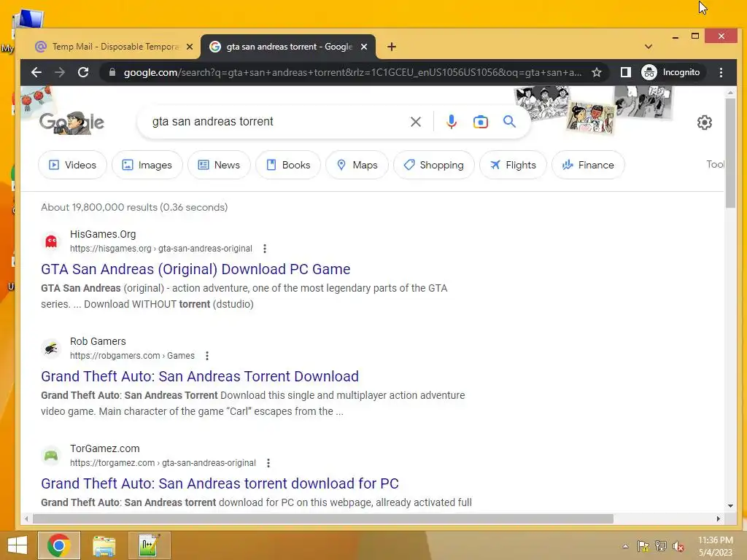Open Grand Theft Auto: San Andreas Torrent Download

tap(200, 376)
